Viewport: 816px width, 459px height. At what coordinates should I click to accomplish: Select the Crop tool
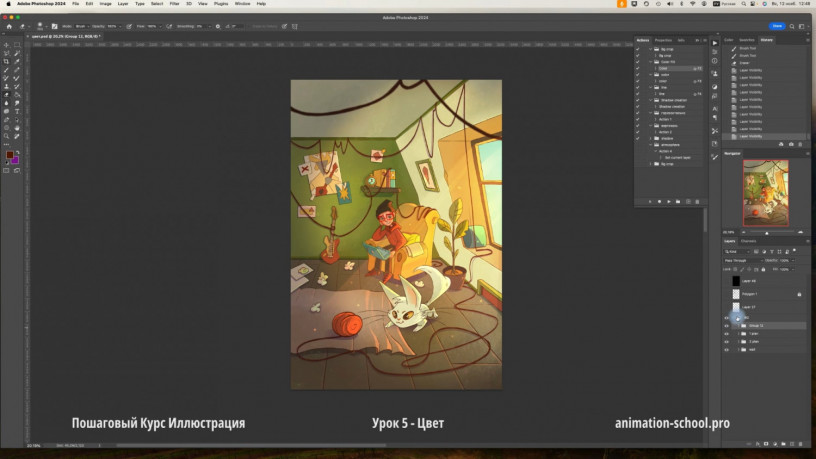tap(6, 61)
